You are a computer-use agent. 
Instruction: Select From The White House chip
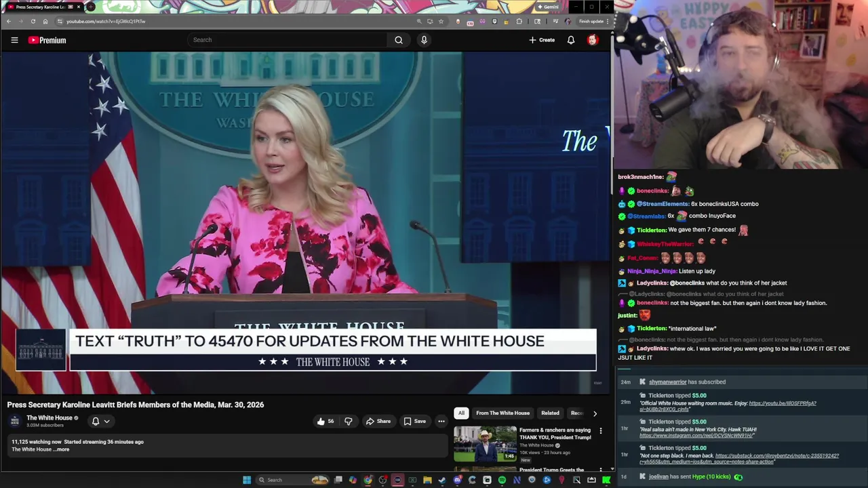[502, 413]
